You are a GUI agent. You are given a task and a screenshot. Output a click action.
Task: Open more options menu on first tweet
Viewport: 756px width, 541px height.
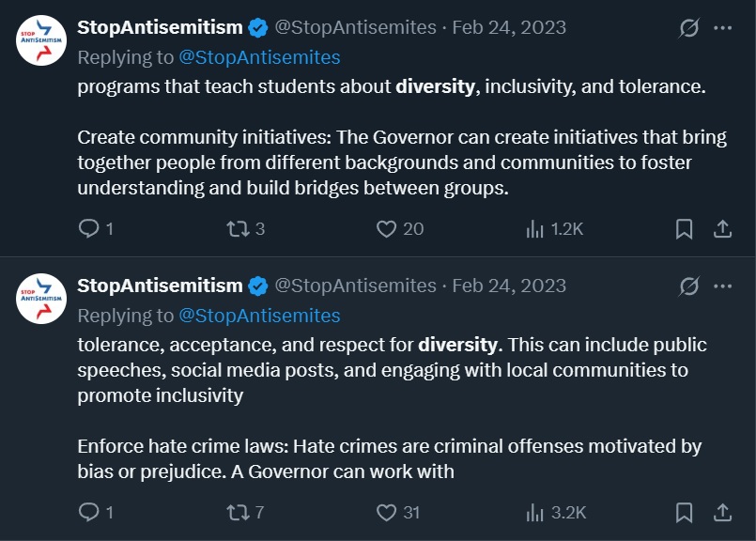click(723, 28)
